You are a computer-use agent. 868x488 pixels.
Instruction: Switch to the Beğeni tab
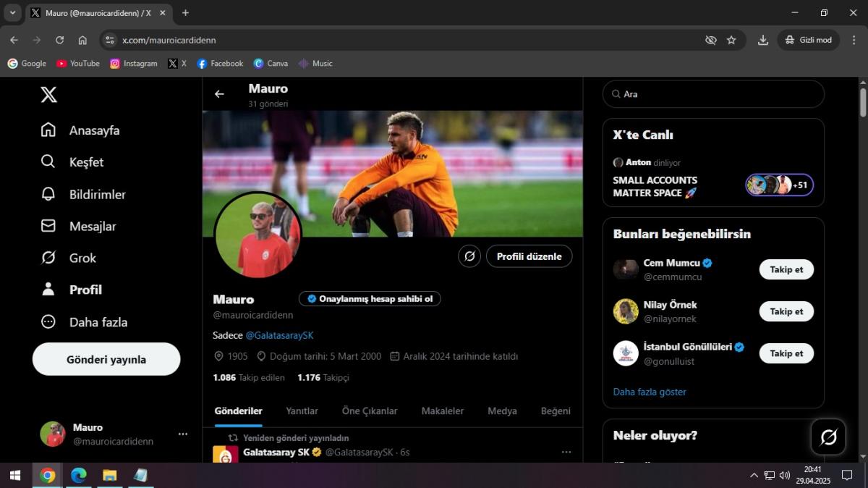556,411
